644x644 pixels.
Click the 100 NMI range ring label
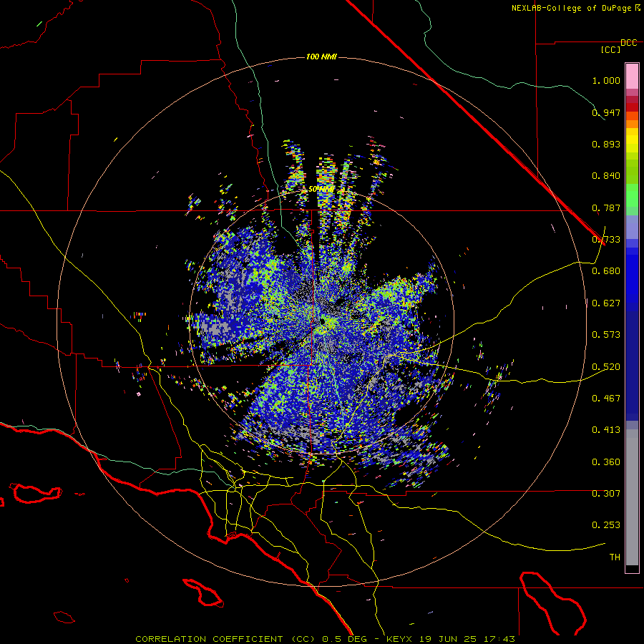[321, 57]
